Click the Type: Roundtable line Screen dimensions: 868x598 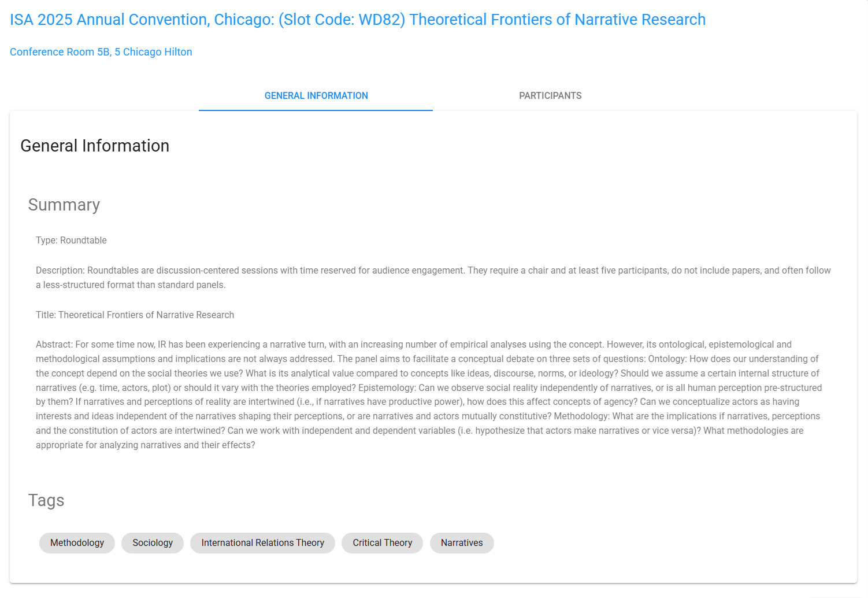click(71, 241)
